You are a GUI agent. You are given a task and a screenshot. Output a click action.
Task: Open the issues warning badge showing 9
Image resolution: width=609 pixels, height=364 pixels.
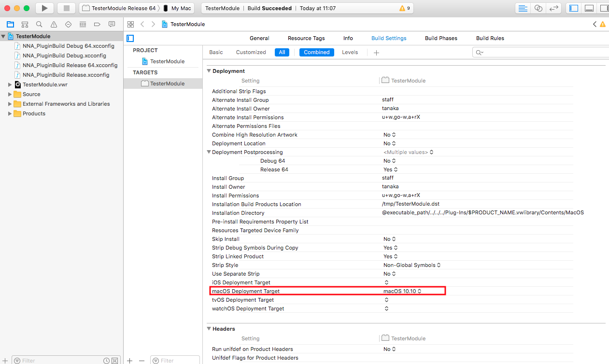[x=405, y=8]
